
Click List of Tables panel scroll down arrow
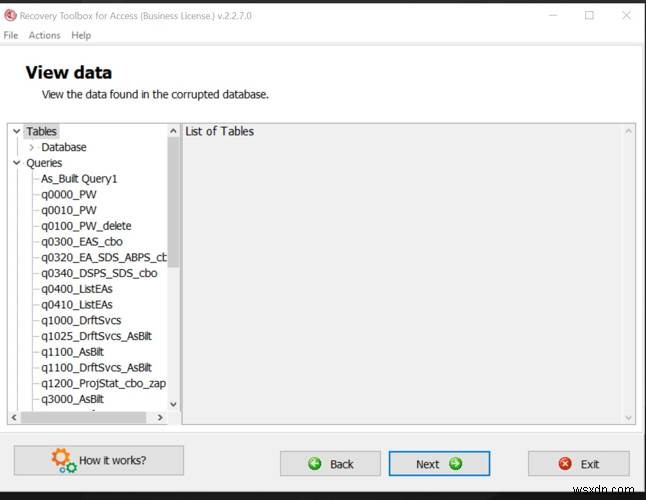tap(628, 418)
